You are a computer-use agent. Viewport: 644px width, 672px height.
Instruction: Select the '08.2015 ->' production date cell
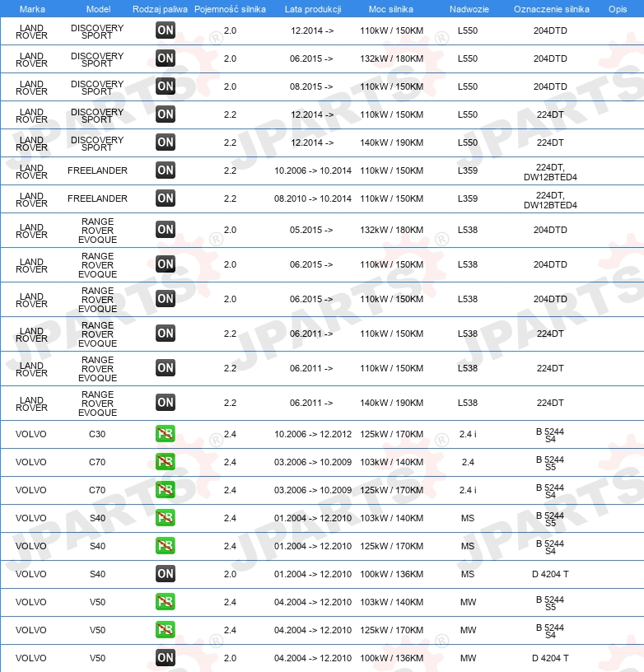pos(311,86)
